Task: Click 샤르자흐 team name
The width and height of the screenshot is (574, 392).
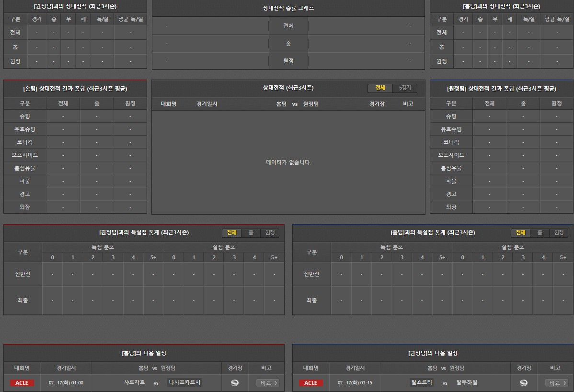Action: 134,382
